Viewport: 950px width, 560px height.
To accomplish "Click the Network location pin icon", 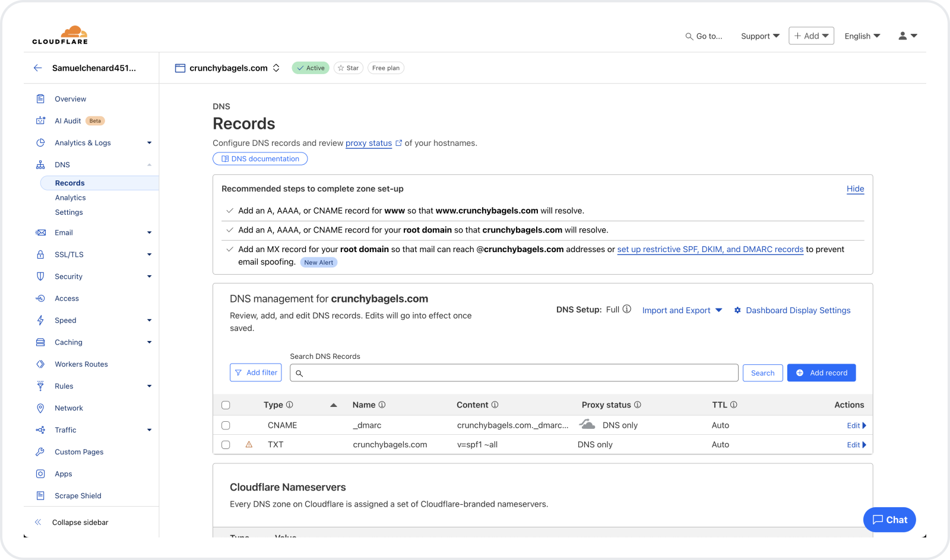I will pyautogui.click(x=40, y=408).
